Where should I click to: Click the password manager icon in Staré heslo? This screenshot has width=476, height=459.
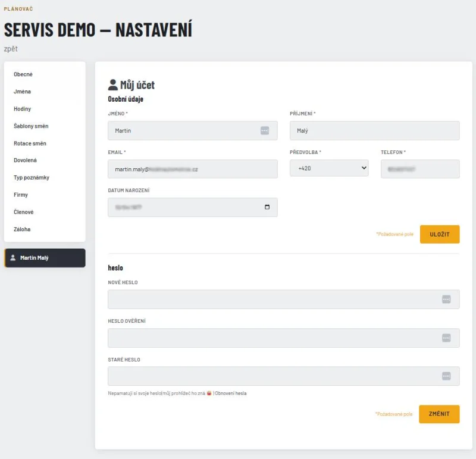(x=446, y=376)
